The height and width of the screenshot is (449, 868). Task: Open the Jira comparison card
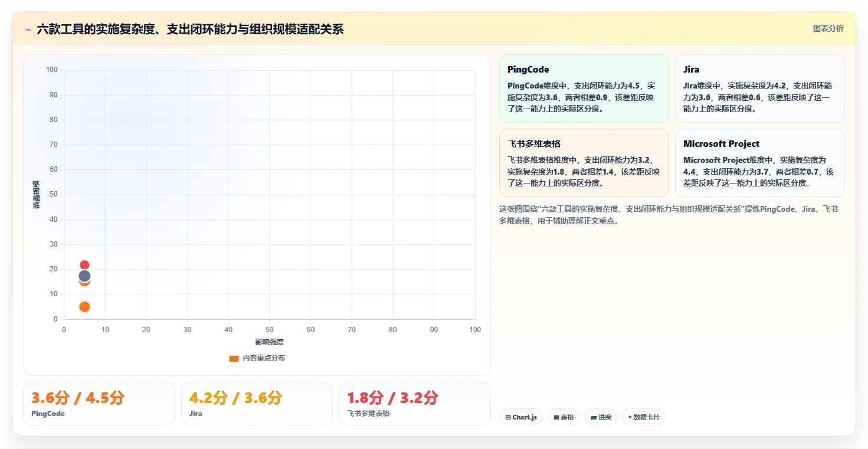click(x=759, y=89)
